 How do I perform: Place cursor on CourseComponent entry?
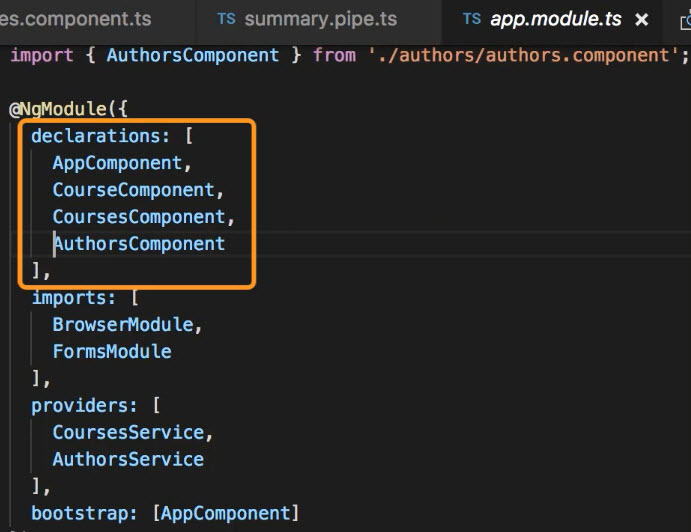point(133,190)
